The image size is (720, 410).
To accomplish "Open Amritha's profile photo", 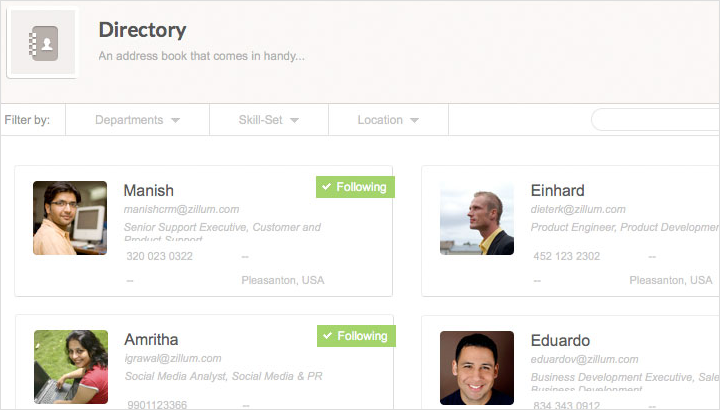I will (x=70, y=367).
